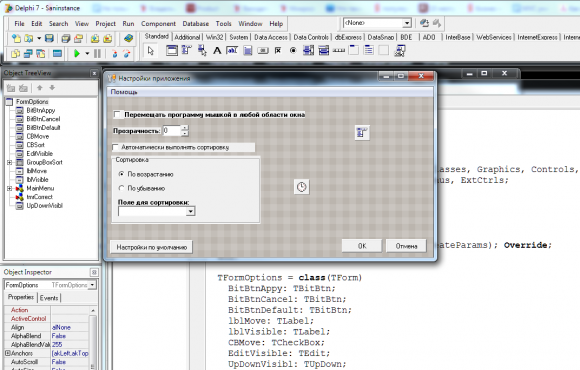
Task: Click the Timer clock component on form
Action: [301, 187]
